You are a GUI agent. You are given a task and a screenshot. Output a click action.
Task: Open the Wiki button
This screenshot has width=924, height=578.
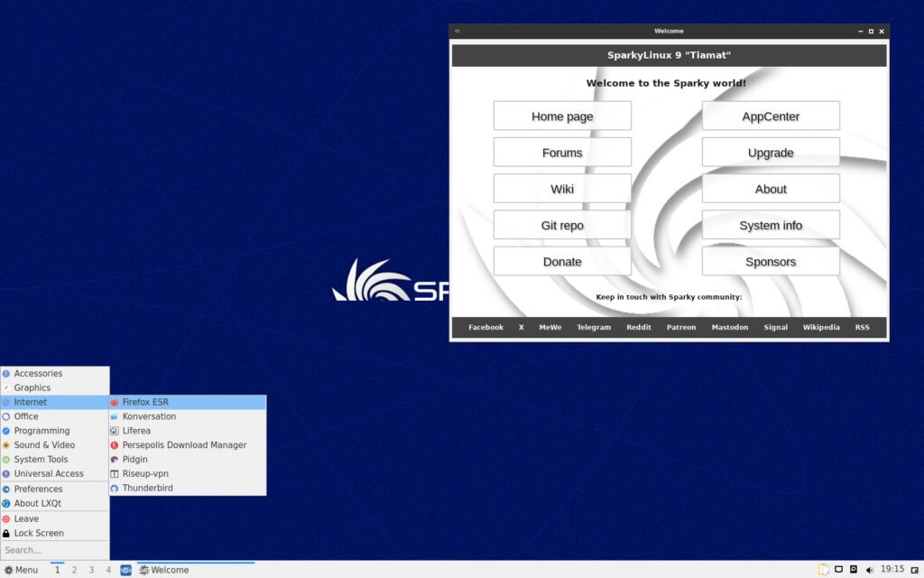click(562, 189)
